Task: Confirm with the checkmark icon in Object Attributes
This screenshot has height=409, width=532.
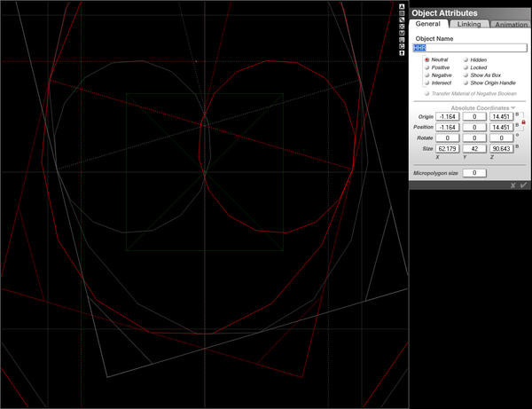Action: pyautogui.click(x=523, y=185)
